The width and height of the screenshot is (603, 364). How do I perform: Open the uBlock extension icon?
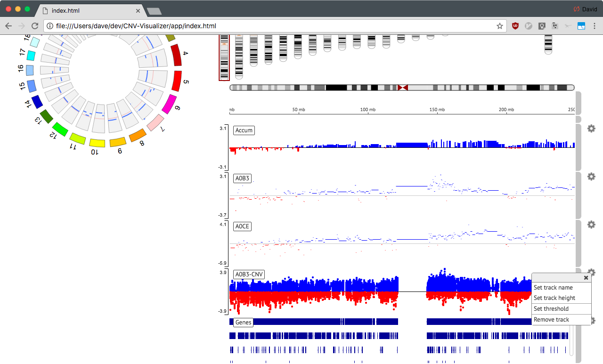coord(516,26)
